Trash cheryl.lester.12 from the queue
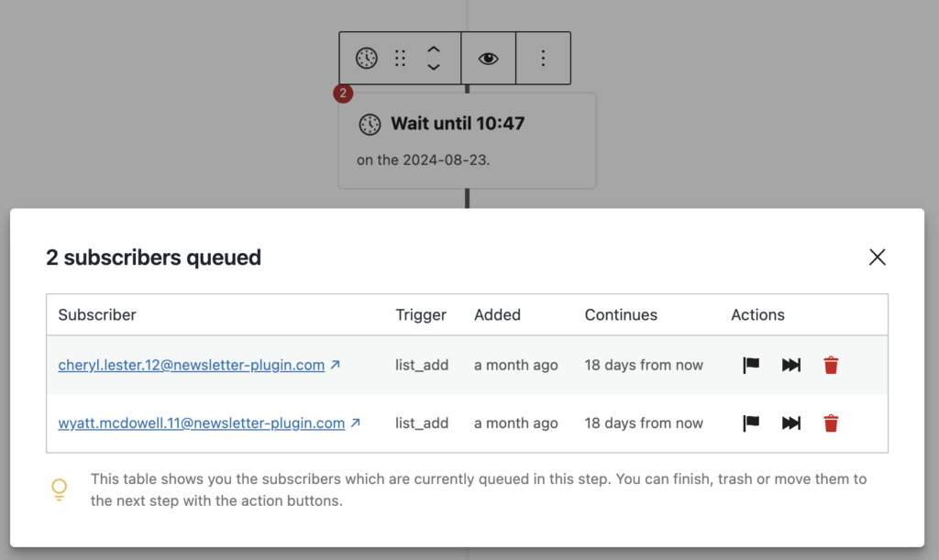This screenshot has width=939, height=560. (x=831, y=365)
